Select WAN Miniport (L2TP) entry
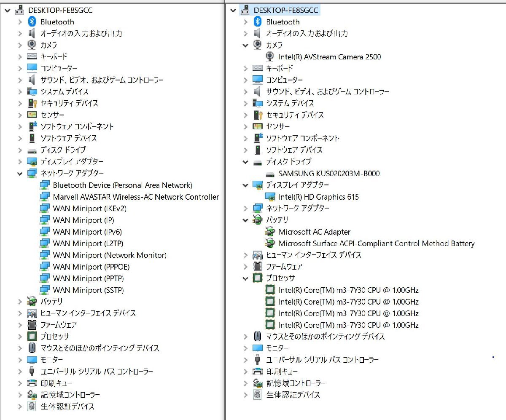The height and width of the screenshot is (420, 506). coord(88,243)
